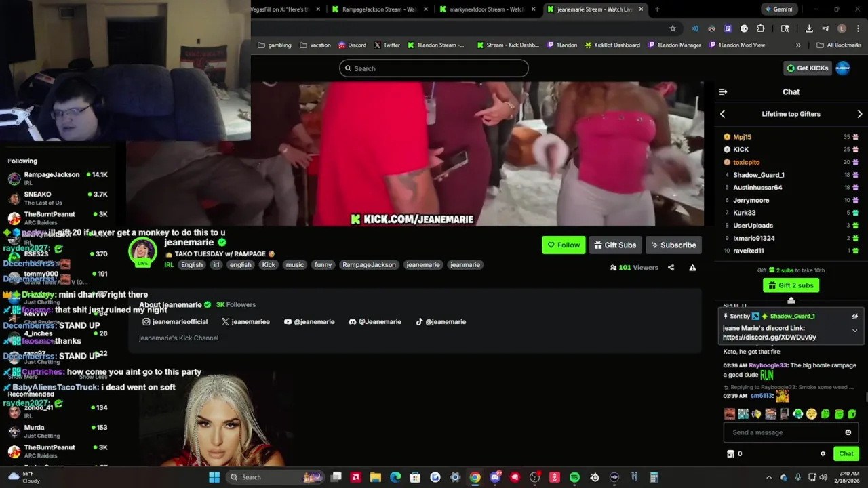Collapse the chat panel icon
The width and height of the screenshot is (868, 488).
[723, 91]
